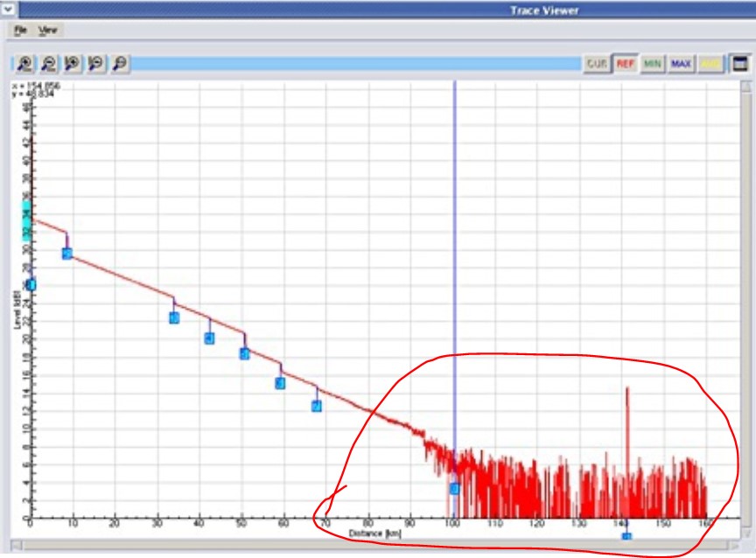This screenshot has height=558, width=756.
Task: Open the File menu
Action: click(20, 31)
